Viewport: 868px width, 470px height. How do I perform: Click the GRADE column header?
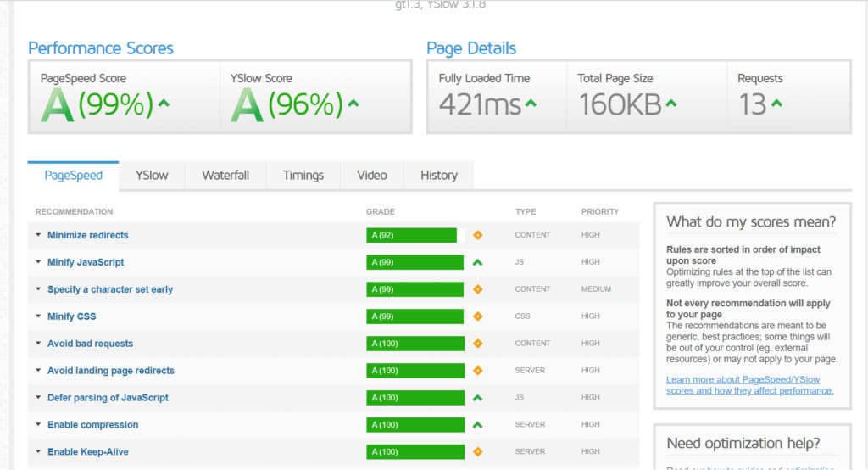point(381,212)
